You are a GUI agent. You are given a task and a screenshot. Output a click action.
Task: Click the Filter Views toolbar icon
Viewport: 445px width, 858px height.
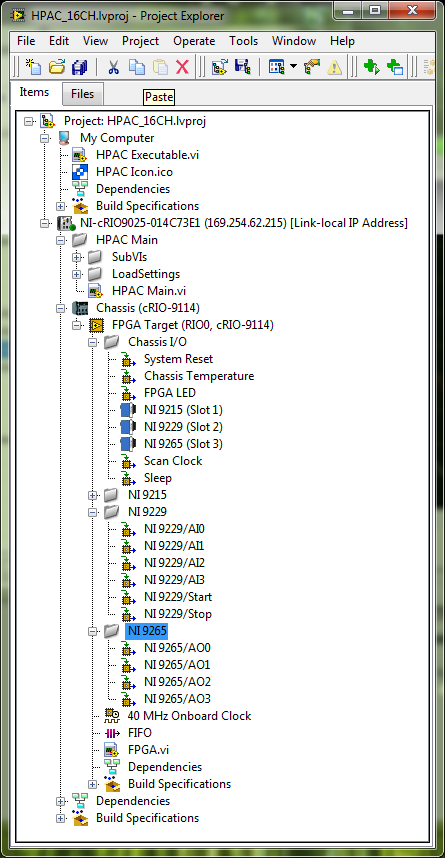click(x=277, y=68)
